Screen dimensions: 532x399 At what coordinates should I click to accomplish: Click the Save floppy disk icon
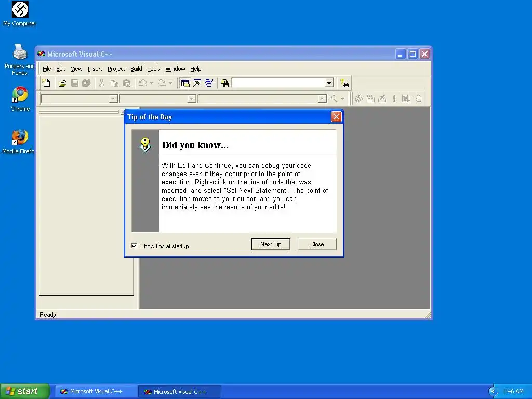pos(75,83)
